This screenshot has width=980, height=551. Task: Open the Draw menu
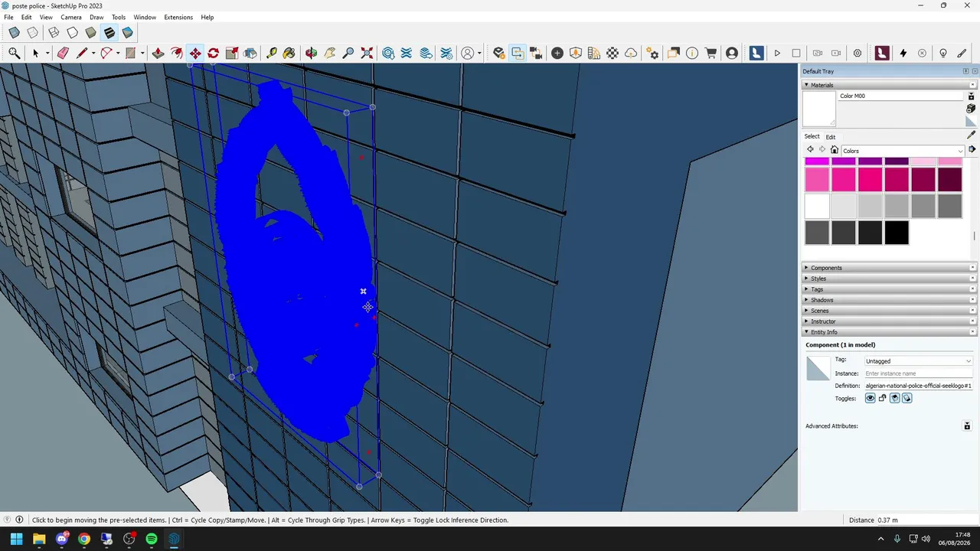(96, 17)
